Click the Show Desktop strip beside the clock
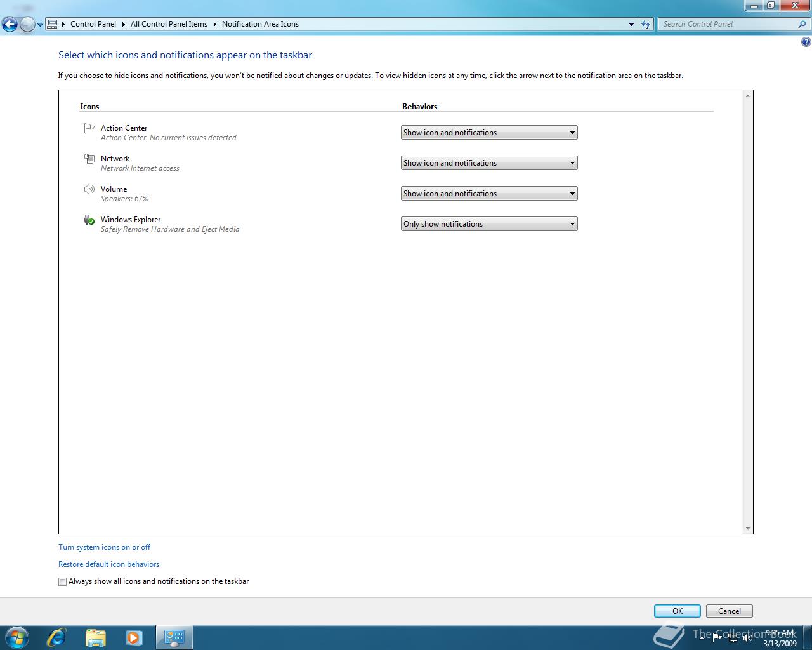This screenshot has height=650, width=812. click(x=807, y=637)
